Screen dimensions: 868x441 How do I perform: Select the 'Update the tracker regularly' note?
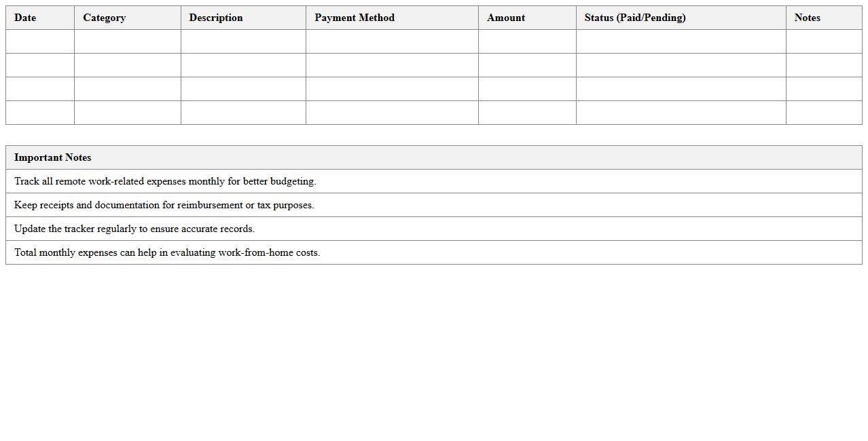tap(134, 229)
